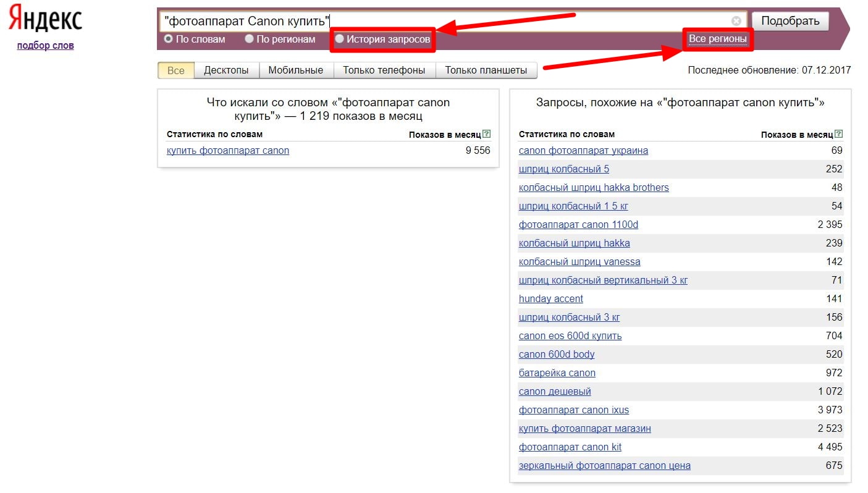Click the '1 072' impressions value
Screen dimensions: 868x493
click(830, 392)
